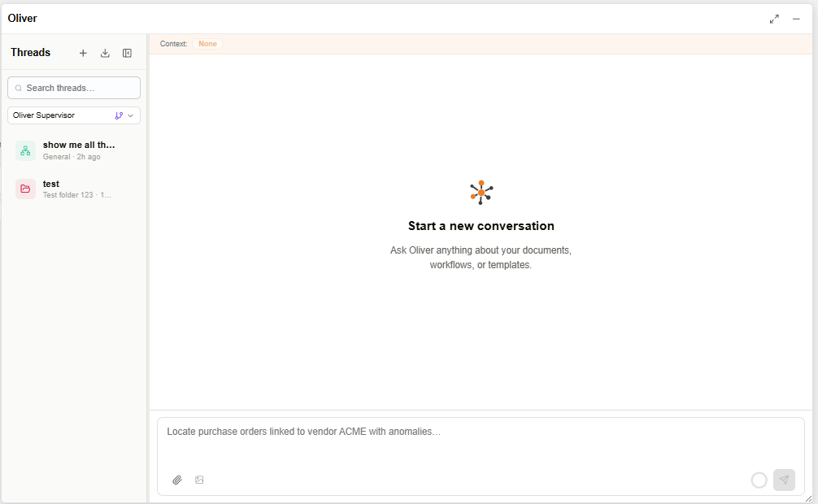Open the 'show me all th...' thread

pyautogui.click(x=74, y=150)
